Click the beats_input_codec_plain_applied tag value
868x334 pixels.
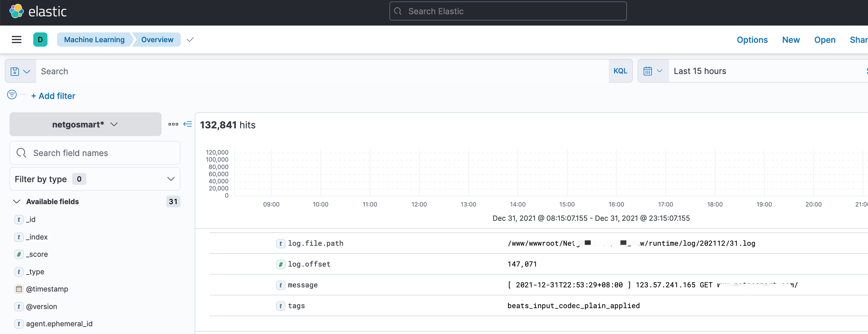pos(574,306)
